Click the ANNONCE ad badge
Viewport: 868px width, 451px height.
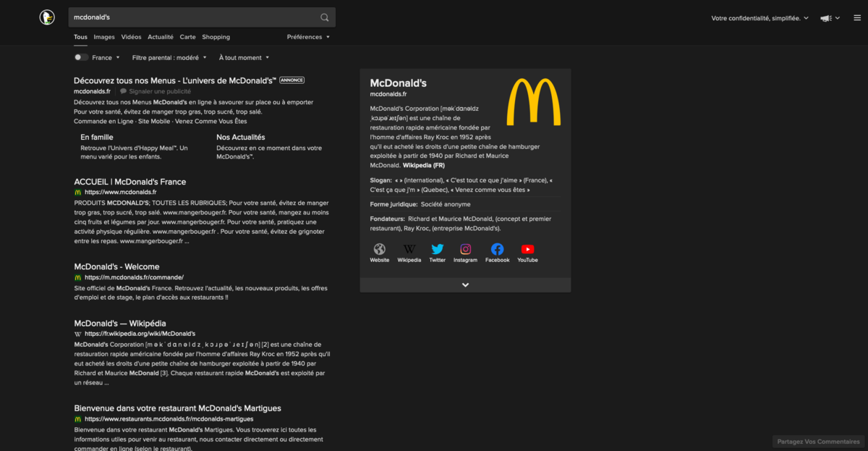click(x=292, y=80)
